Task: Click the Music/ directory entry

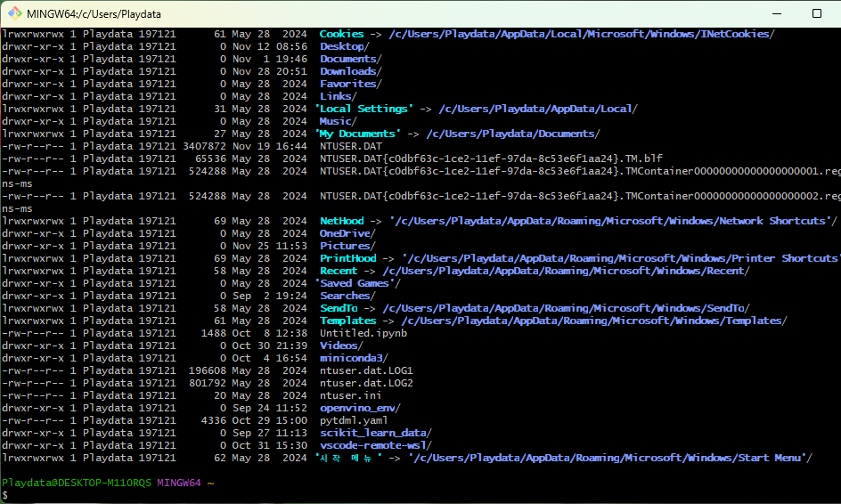Action: click(x=339, y=120)
